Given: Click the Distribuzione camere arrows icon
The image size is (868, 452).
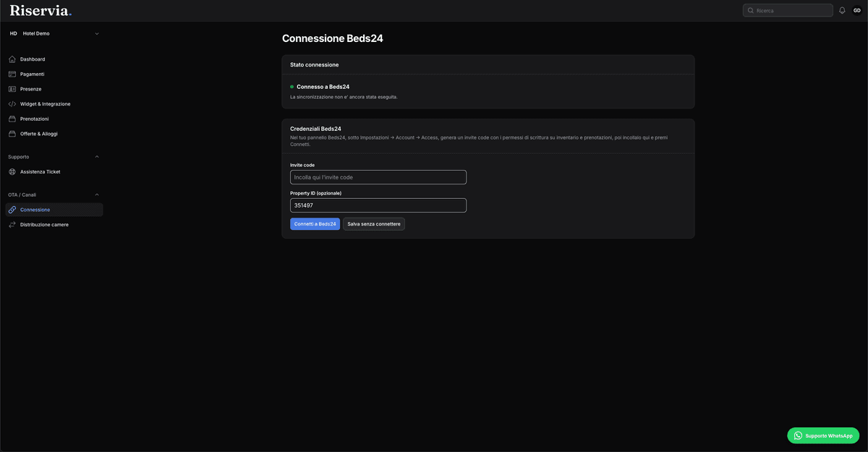Looking at the screenshot, I should pos(12,225).
